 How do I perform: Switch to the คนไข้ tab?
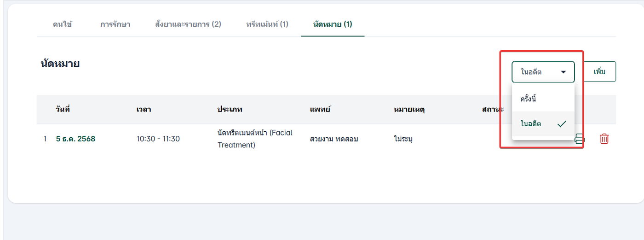pyautogui.click(x=63, y=24)
